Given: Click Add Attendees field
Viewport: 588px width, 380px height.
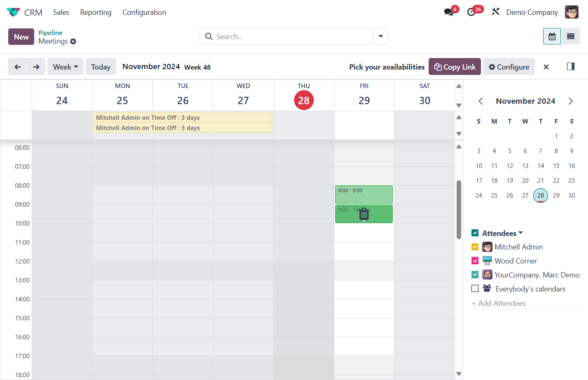Looking at the screenshot, I should [525, 303].
